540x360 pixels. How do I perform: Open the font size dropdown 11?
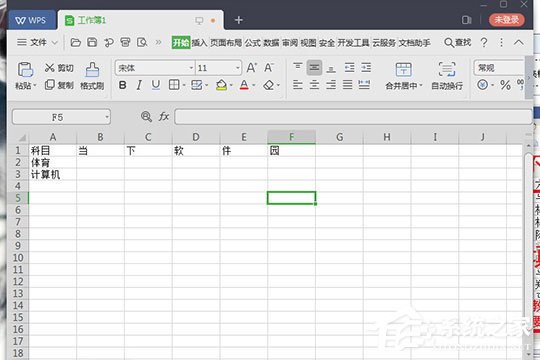click(x=238, y=68)
